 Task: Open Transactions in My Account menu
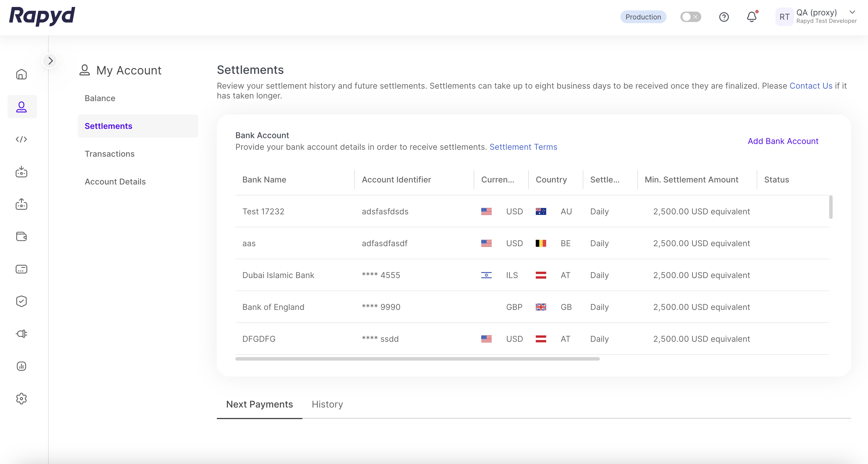pyautogui.click(x=110, y=154)
